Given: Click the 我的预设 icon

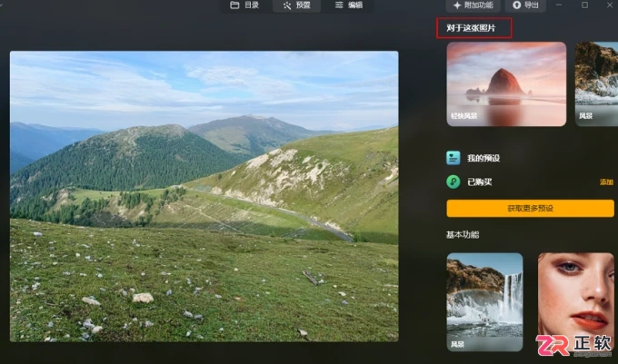Looking at the screenshot, I should 454,158.
